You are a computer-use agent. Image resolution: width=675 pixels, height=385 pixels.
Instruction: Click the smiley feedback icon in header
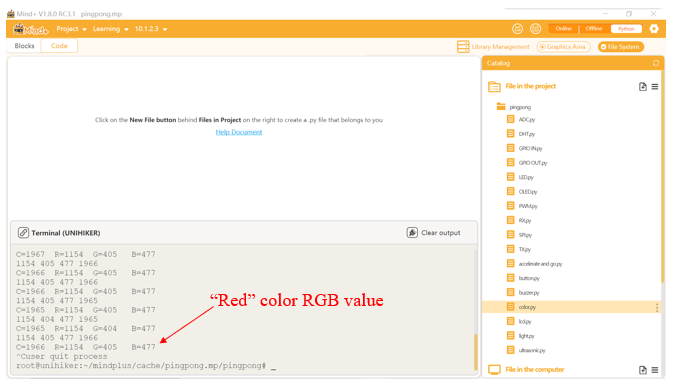click(x=517, y=29)
